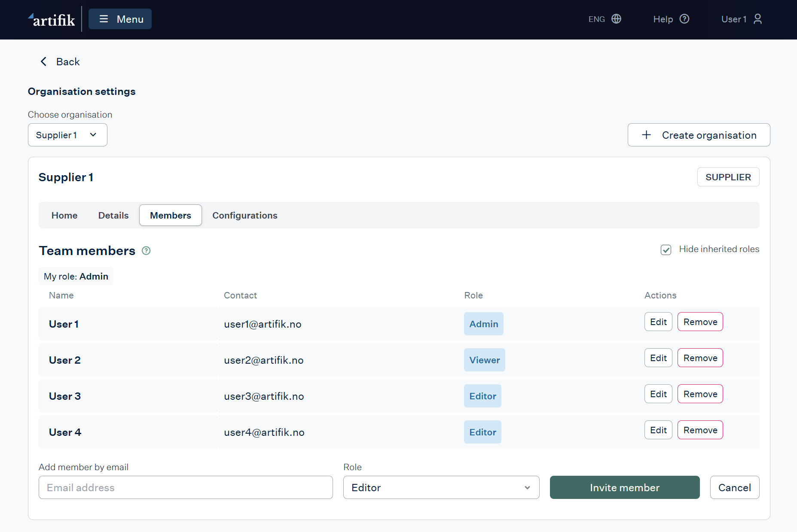The image size is (797, 532).
Task: Click the Viewer role badge
Action: tap(485, 360)
